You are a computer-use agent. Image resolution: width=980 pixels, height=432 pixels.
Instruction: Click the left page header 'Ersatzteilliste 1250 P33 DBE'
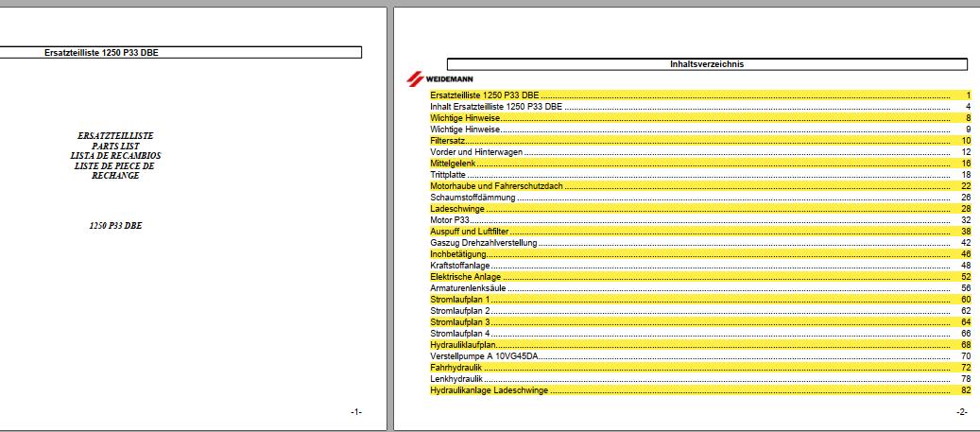101,53
